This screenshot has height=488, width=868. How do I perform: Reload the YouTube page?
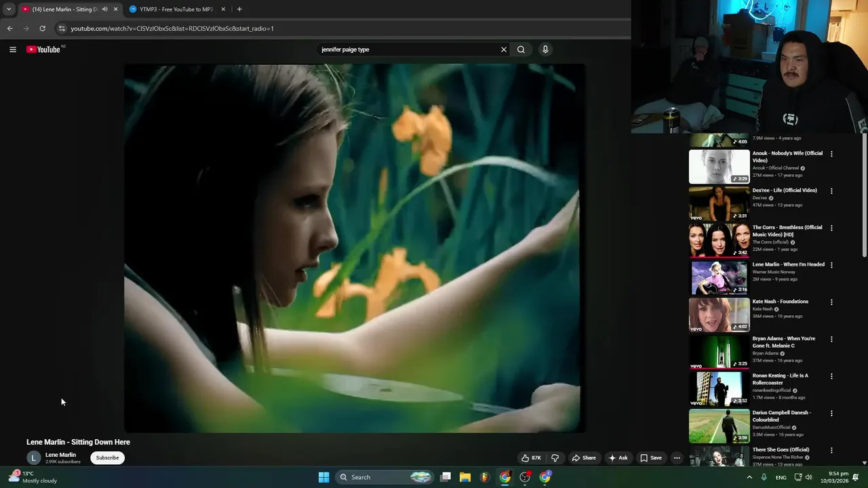(42, 28)
